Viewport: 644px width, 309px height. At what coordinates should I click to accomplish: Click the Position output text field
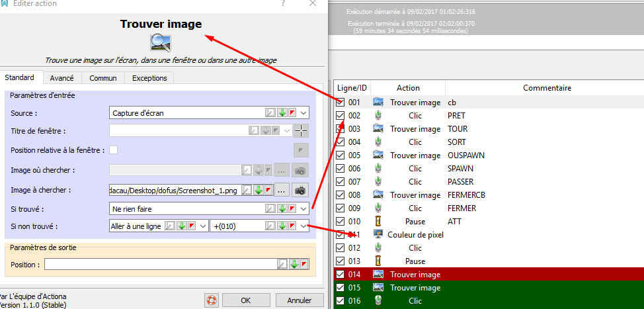click(x=159, y=265)
